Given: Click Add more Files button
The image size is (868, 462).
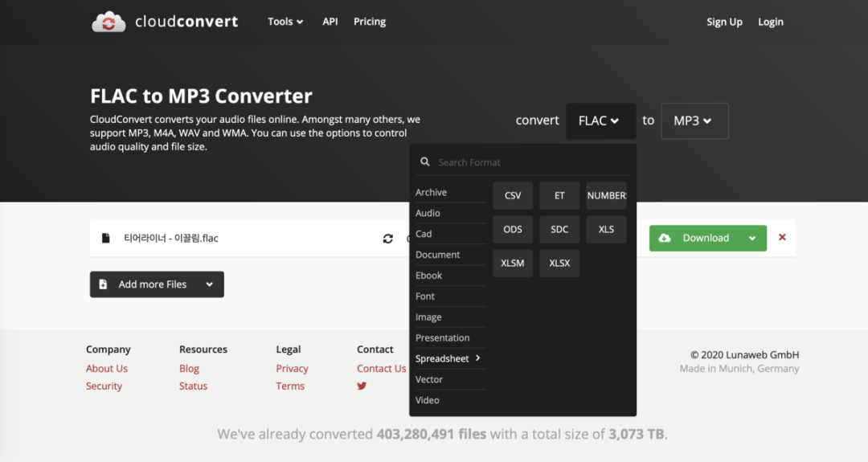Looking at the screenshot, I should [x=157, y=284].
